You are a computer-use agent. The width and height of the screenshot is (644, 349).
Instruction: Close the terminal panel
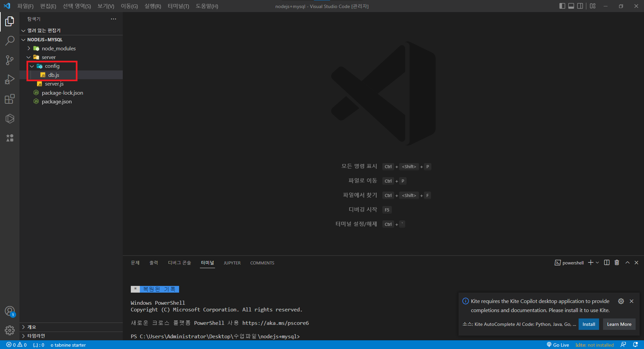coord(636,262)
